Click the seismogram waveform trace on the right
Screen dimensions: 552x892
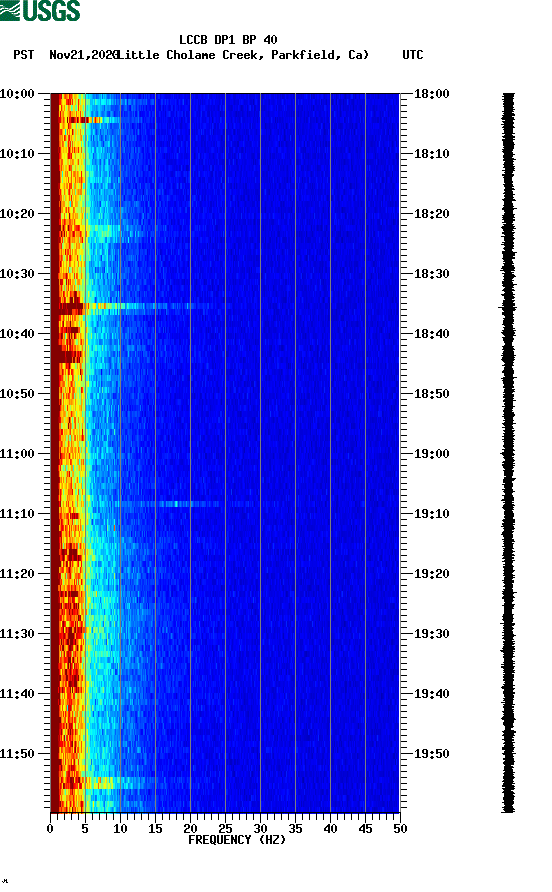[508, 453]
